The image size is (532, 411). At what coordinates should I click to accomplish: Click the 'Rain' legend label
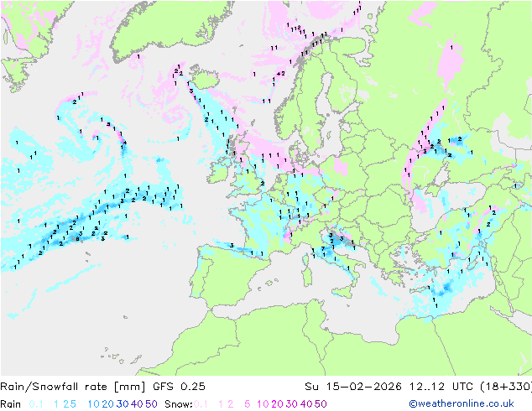(x=11, y=404)
